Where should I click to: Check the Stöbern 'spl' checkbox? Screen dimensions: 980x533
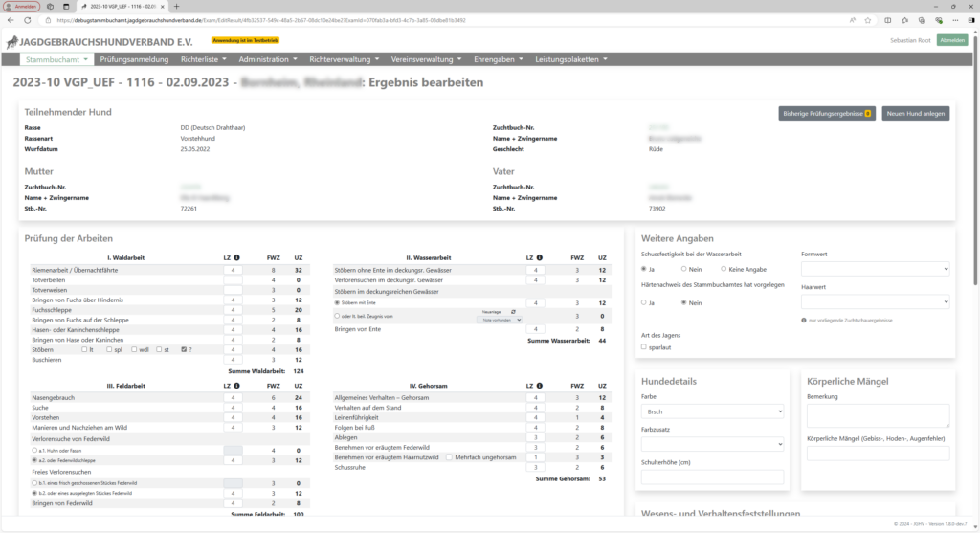(x=109, y=349)
